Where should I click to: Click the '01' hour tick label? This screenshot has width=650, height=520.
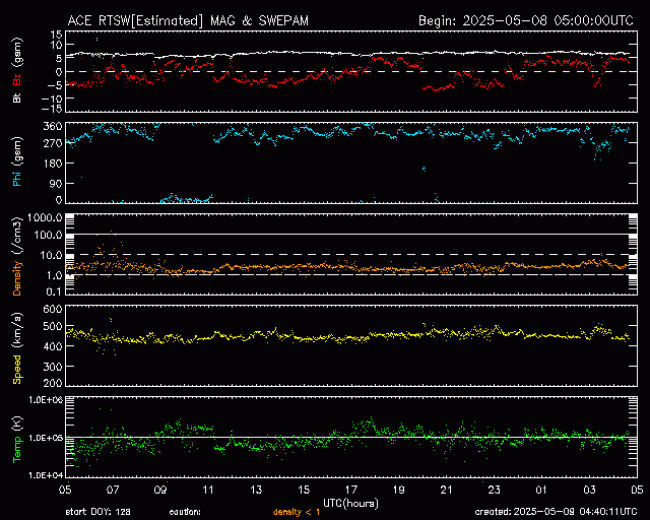pyautogui.click(x=541, y=490)
